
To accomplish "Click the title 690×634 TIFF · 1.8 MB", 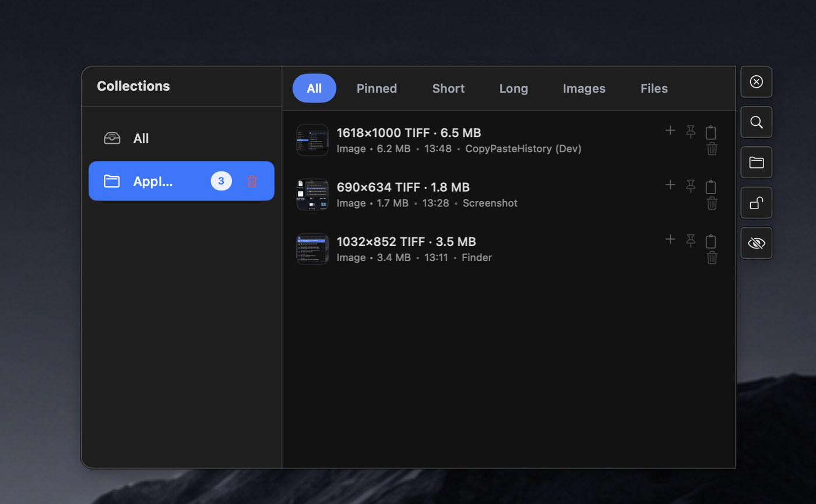I will click(x=403, y=188).
